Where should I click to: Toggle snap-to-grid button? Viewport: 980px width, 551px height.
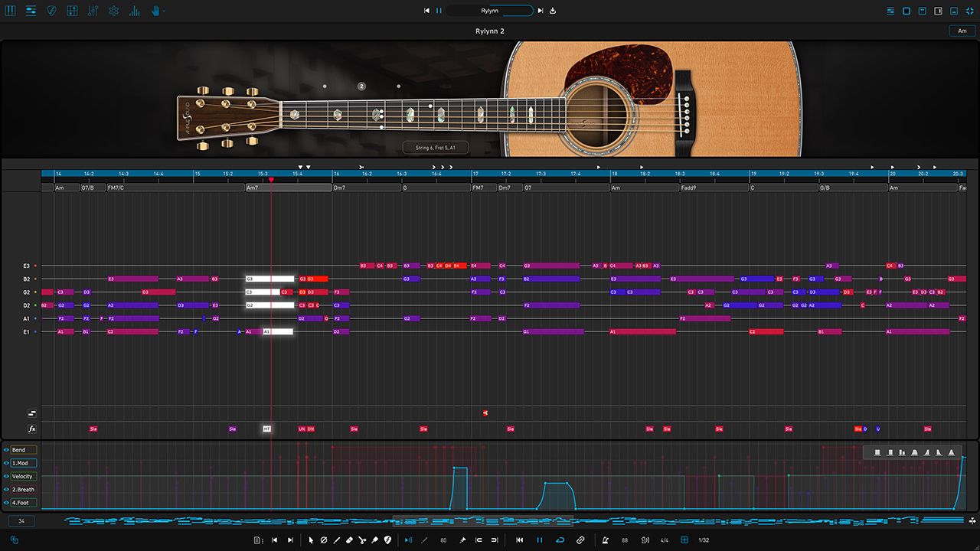pyautogui.click(x=684, y=540)
